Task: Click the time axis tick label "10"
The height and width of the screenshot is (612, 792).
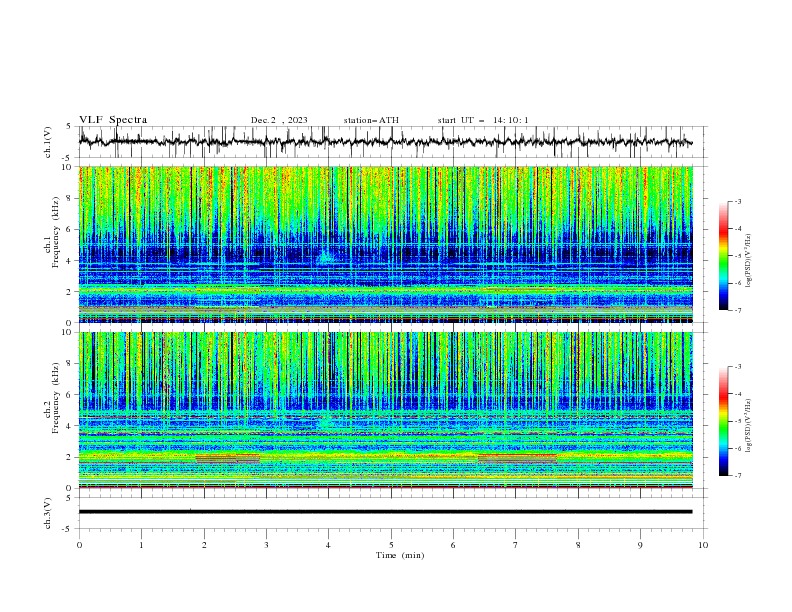Action: pyautogui.click(x=703, y=545)
